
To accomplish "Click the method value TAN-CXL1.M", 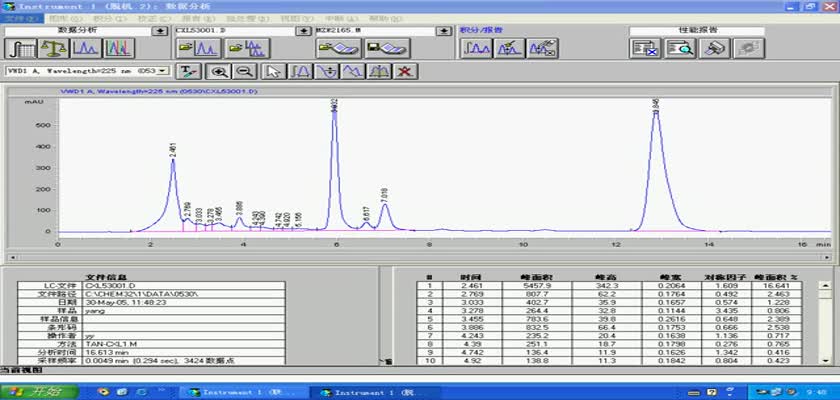I will (110, 344).
